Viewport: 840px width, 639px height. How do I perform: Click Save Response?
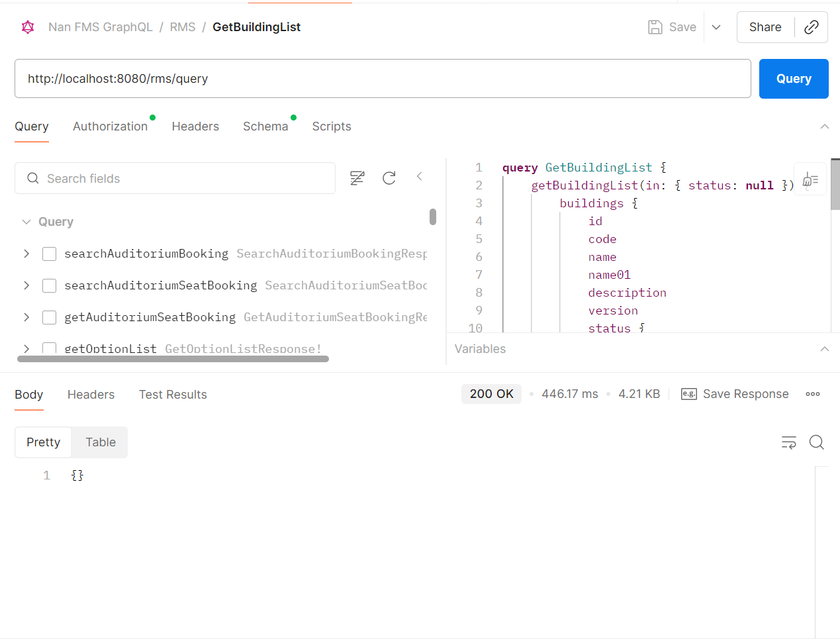tap(735, 394)
